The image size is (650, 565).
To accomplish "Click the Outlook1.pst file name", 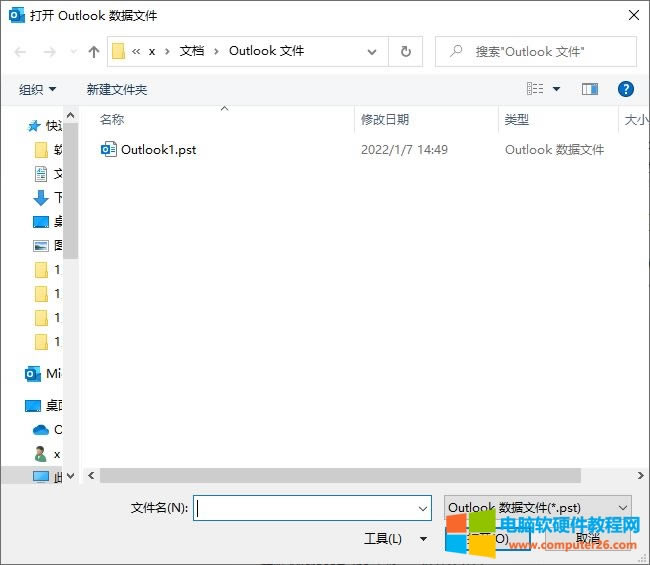I will point(158,150).
